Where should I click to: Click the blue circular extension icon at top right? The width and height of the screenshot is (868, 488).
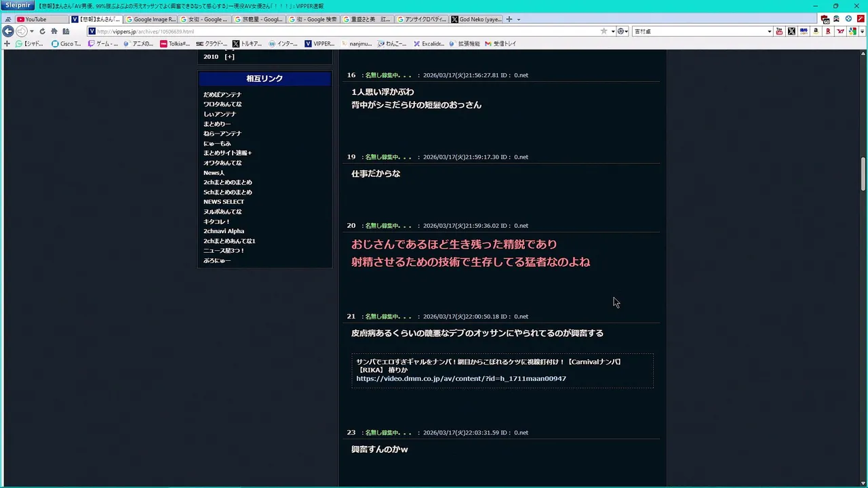pyautogui.click(x=848, y=19)
